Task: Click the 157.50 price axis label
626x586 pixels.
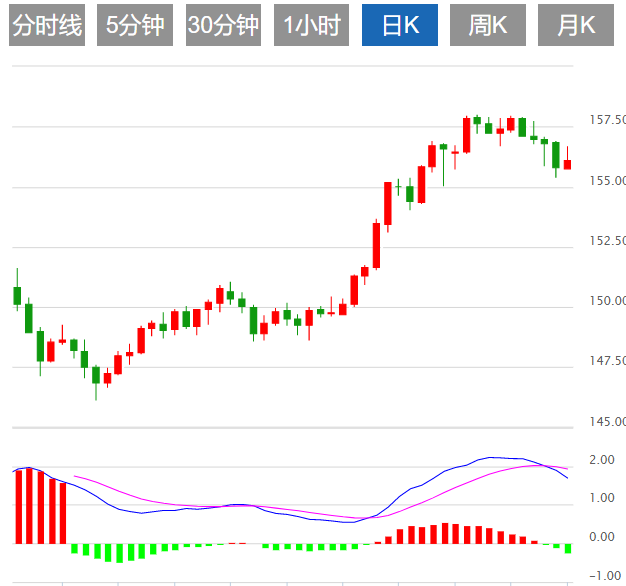Action: 608,120
